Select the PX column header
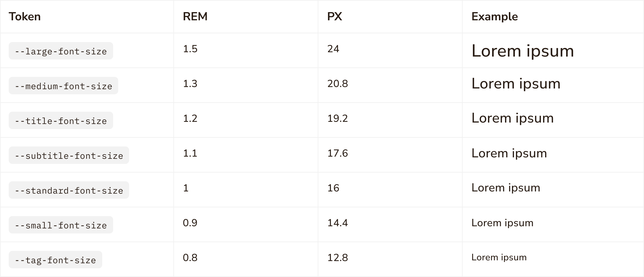This screenshot has height=277, width=644. [335, 16]
